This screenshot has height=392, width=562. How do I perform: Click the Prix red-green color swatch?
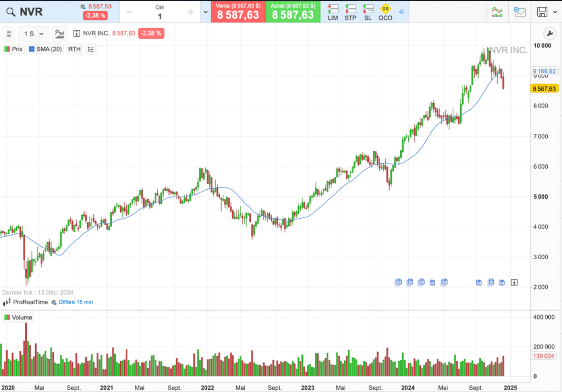[7, 49]
